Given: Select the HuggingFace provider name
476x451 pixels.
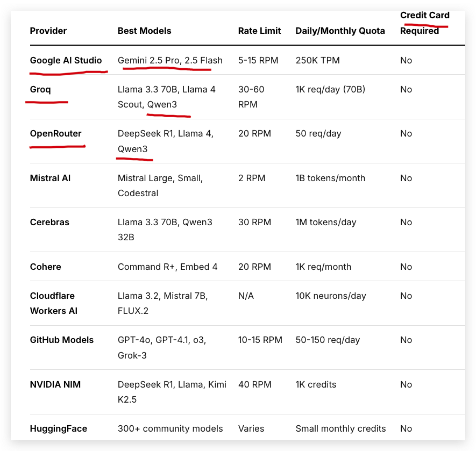Looking at the screenshot, I should coord(59,428).
